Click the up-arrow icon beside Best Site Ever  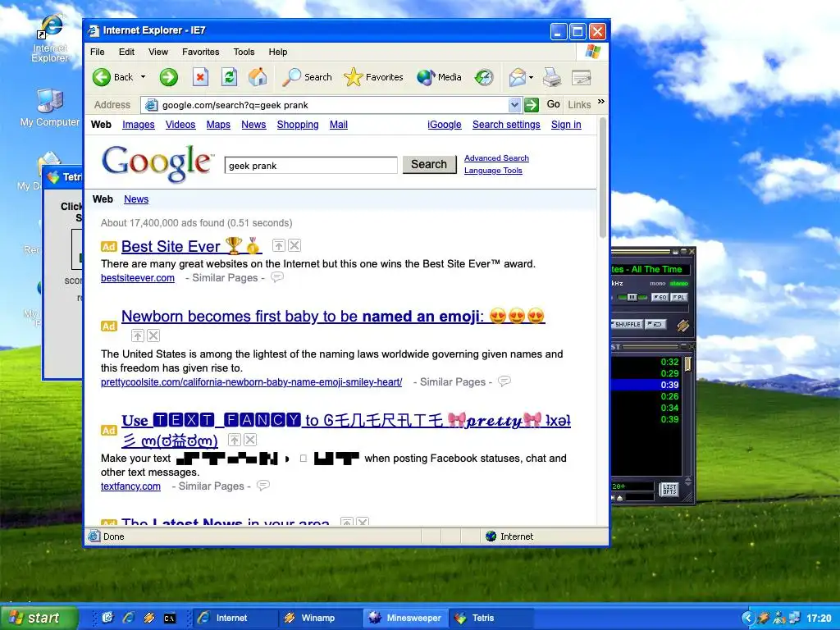pyautogui.click(x=279, y=245)
